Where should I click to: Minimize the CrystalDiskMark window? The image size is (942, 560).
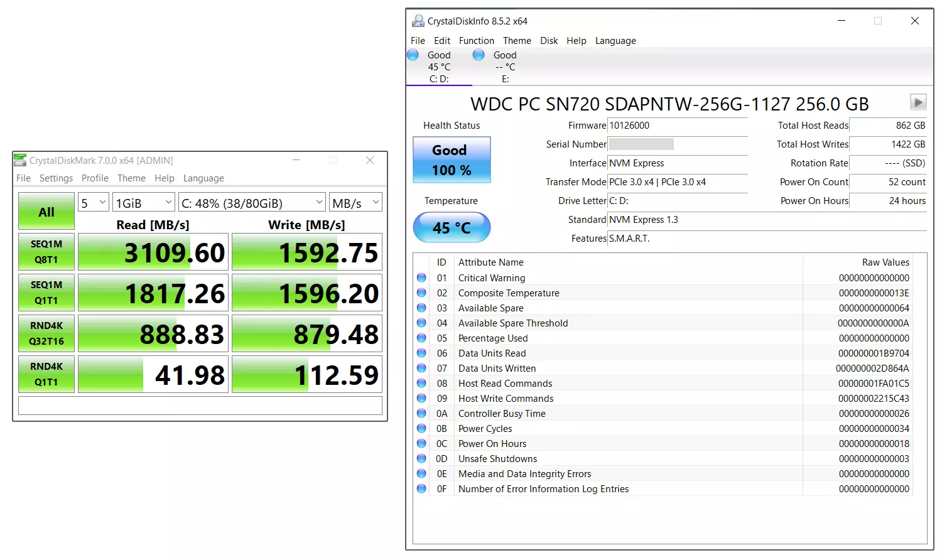coord(296,160)
